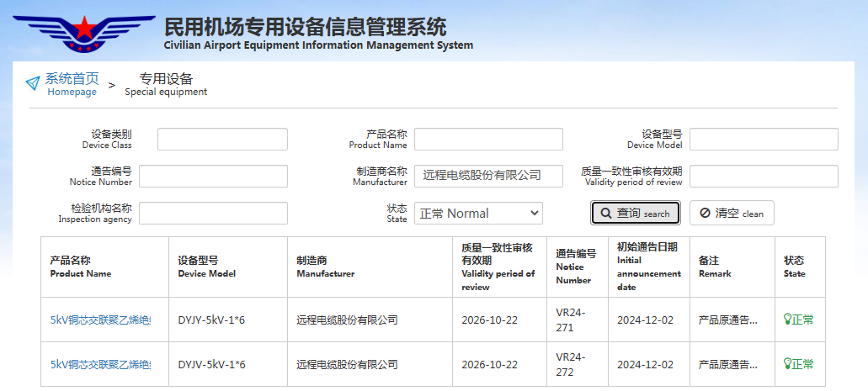
Task: Click the green bulb status icon for VR24-271
Action: click(787, 319)
